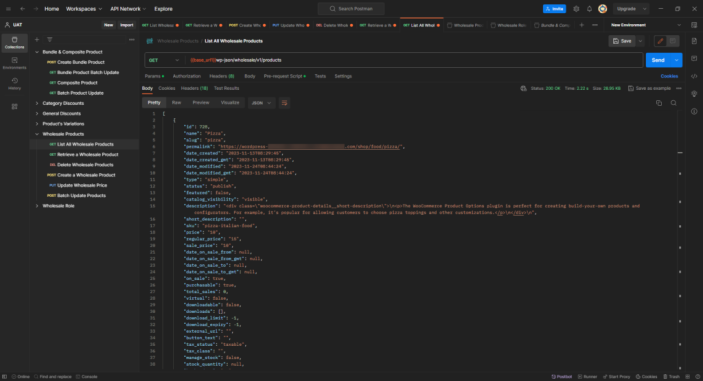Switch to the response Cookies tab

point(167,88)
